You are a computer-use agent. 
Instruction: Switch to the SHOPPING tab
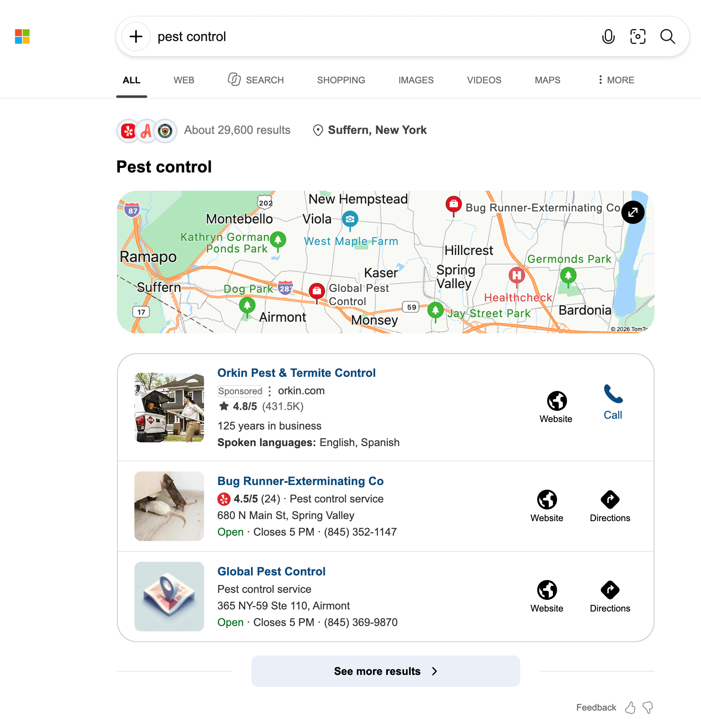tap(341, 80)
